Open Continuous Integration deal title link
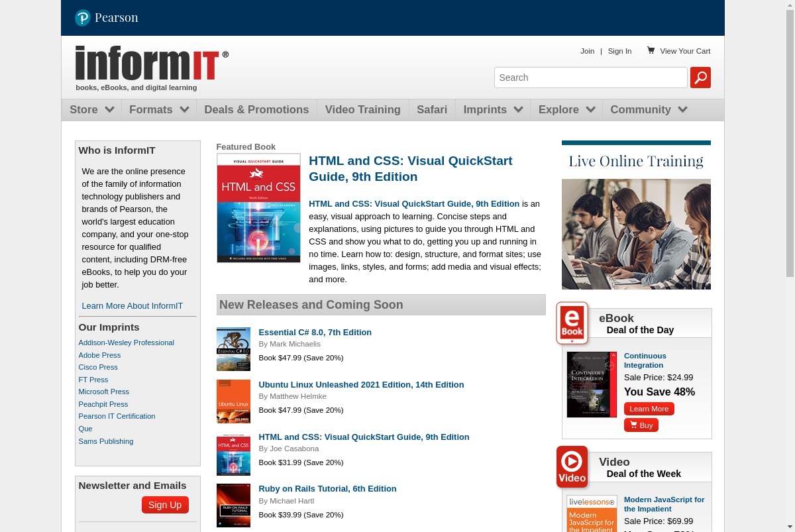 coord(645,360)
